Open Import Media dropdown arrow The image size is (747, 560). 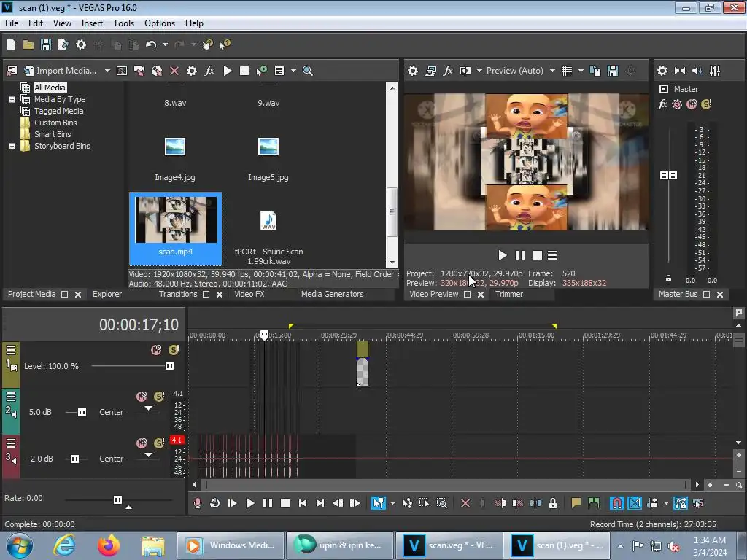[x=107, y=71]
